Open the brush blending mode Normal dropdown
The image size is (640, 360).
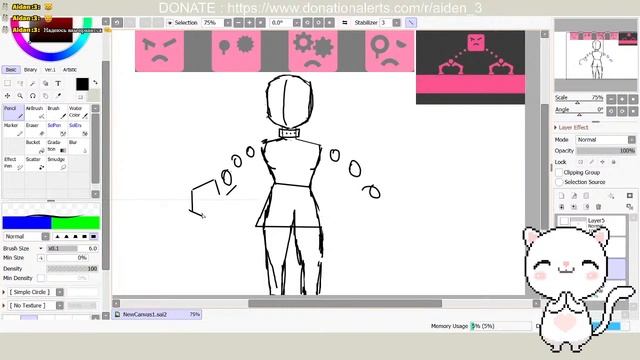click(x=45, y=236)
